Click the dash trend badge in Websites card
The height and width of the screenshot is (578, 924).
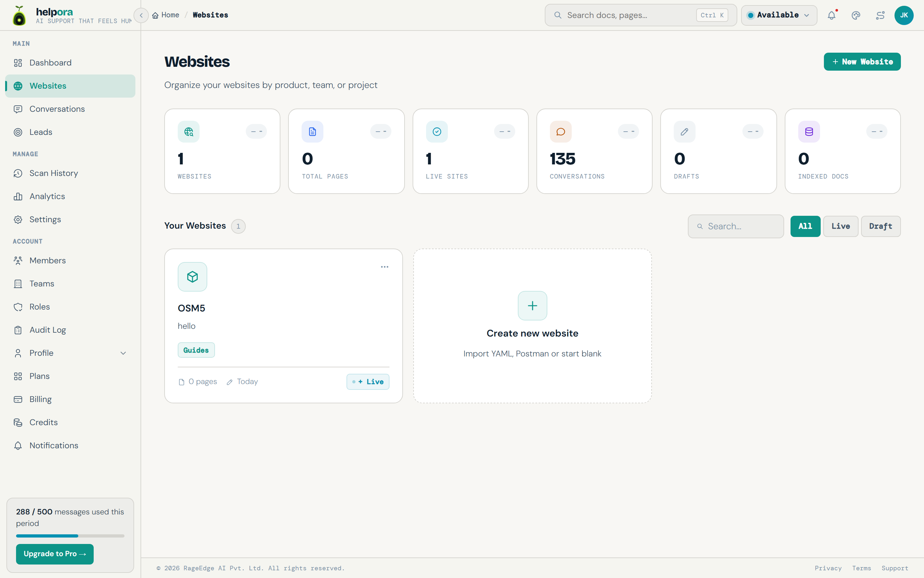click(257, 132)
